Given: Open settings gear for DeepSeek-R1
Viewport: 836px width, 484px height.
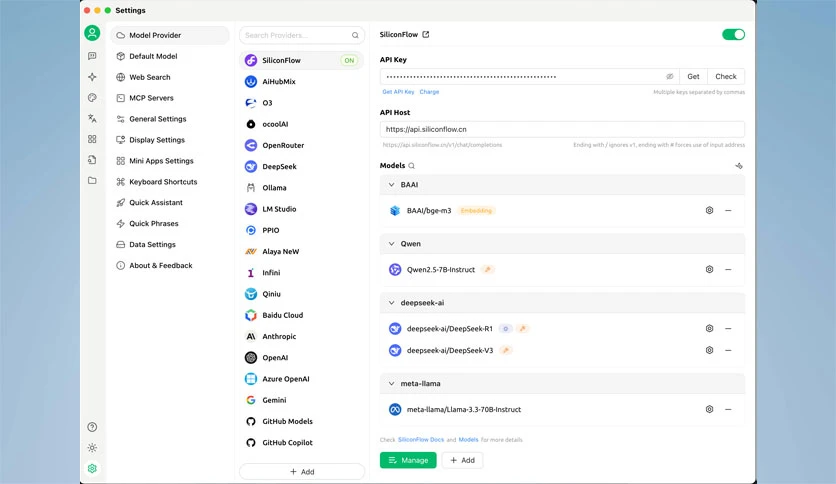Looking at the screenshot, I should [x=710, y=329].
